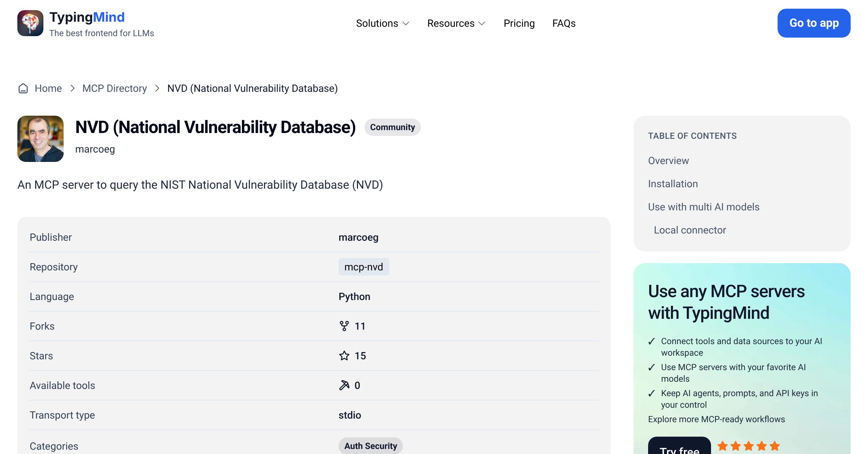Click the Community badge
The image size is (868, 454).
point(392,127)
